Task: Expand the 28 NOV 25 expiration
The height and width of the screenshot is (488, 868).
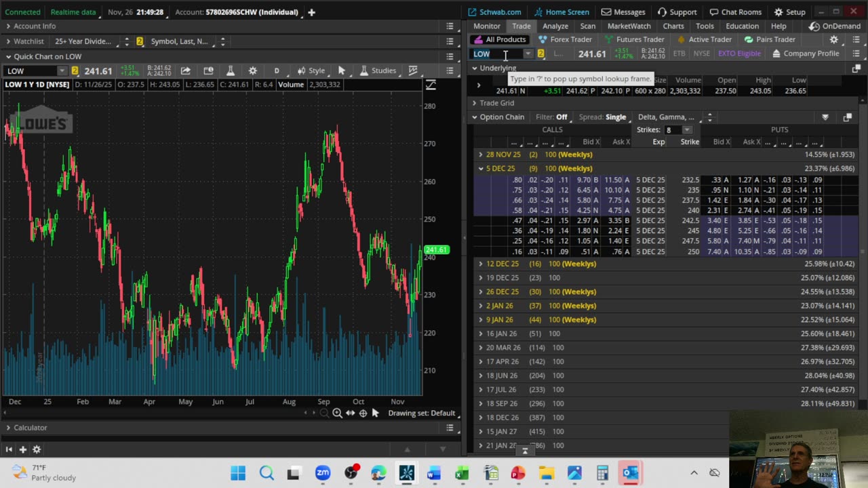Action: (481, 155)
